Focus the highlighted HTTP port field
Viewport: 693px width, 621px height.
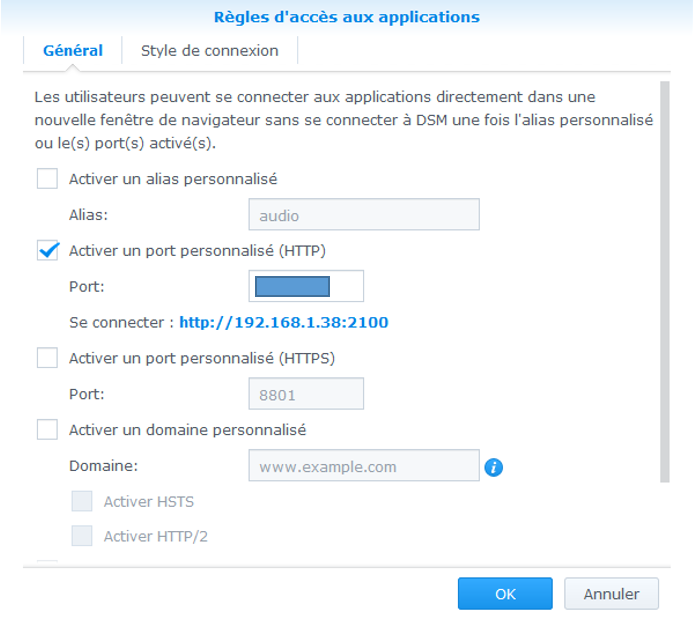point(305,287)
